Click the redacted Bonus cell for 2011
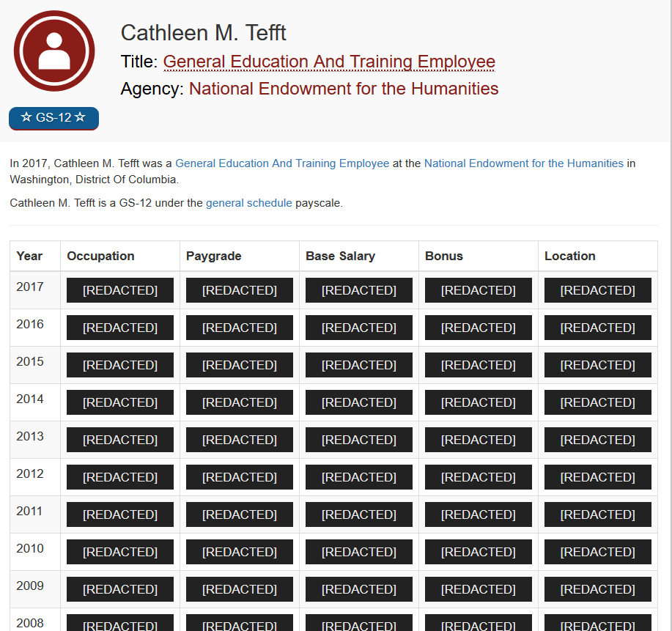This screenshot has width=672, height=631. [x=479, y=514]
